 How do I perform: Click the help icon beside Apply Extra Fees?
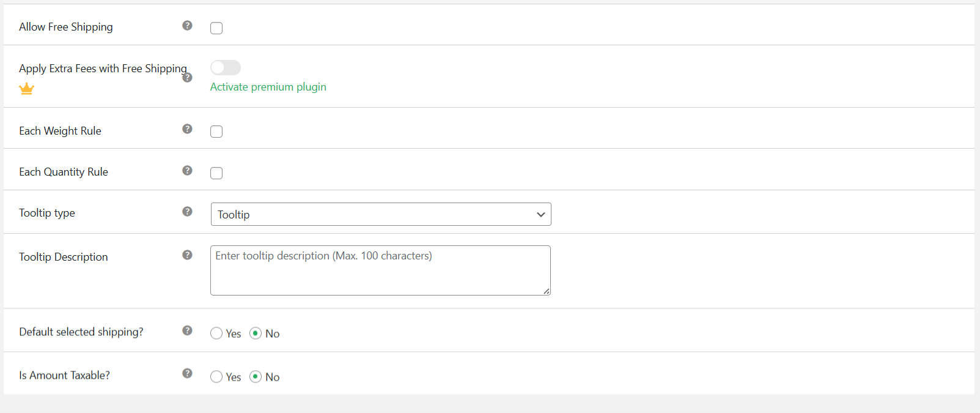[x=187, y=78]
